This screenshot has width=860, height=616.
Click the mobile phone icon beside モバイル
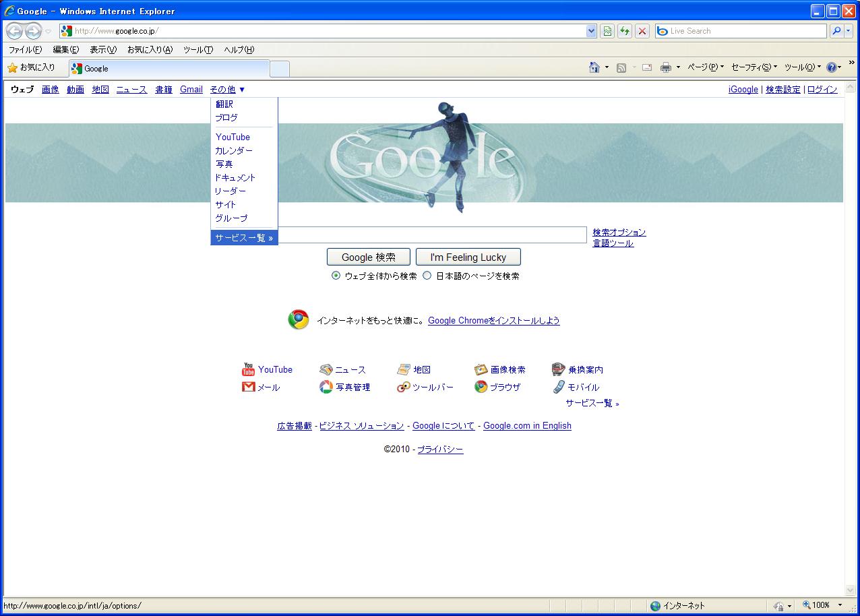(x=559, y=387)
